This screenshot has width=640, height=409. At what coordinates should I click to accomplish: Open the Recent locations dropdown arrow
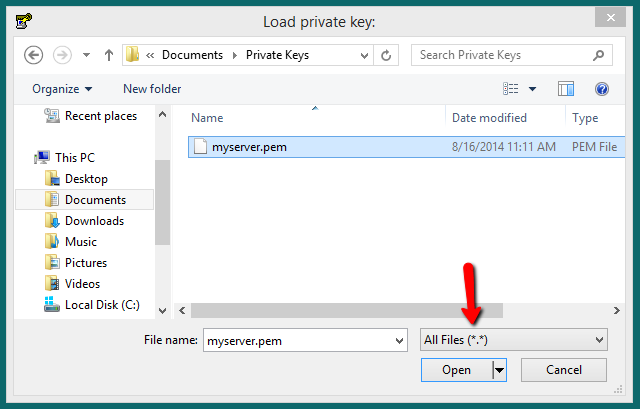click(87, 54)
